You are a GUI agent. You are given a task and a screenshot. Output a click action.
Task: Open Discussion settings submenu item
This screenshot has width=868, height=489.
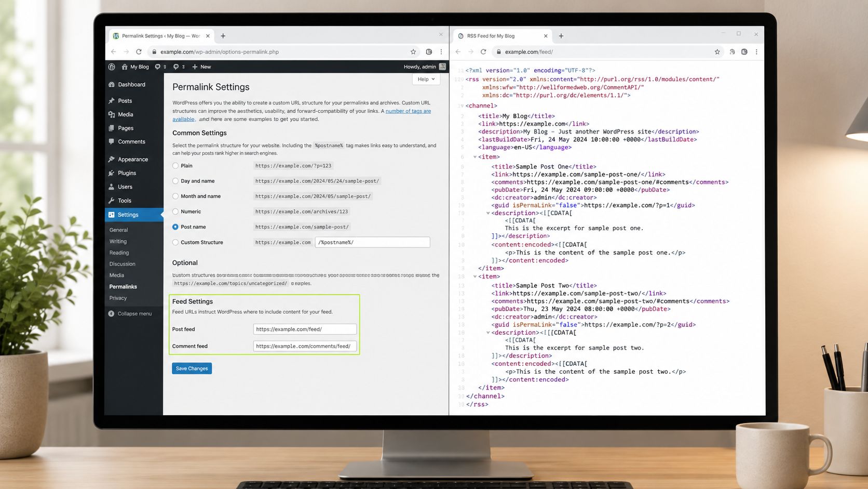(122, 264)
